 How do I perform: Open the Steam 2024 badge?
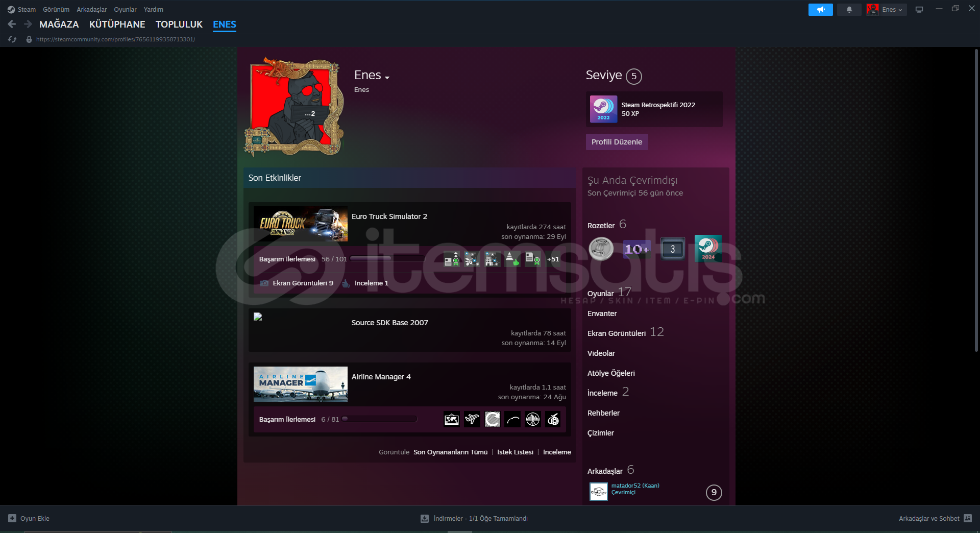[708, 249]
